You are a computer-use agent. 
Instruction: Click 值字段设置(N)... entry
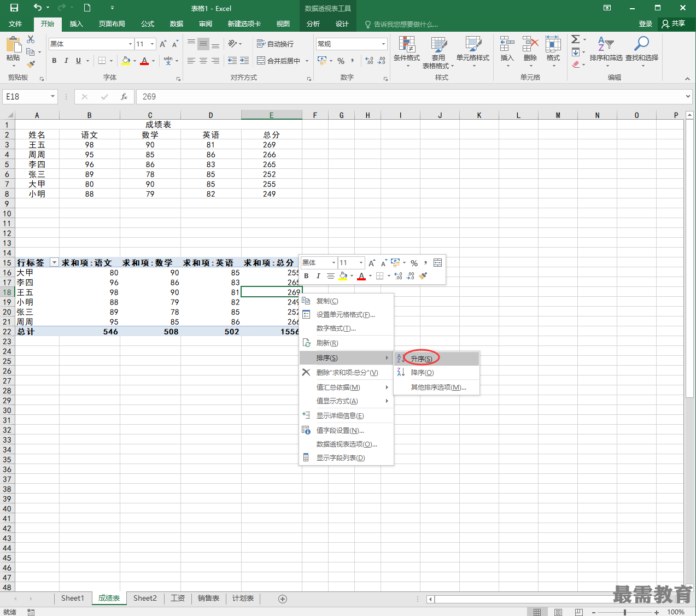click(346, 431)
